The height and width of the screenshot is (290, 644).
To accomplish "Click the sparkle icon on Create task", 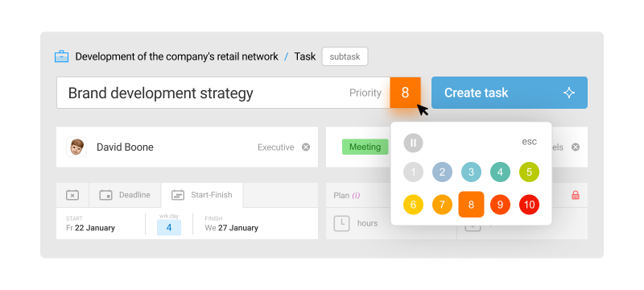I will coord(569,93).
